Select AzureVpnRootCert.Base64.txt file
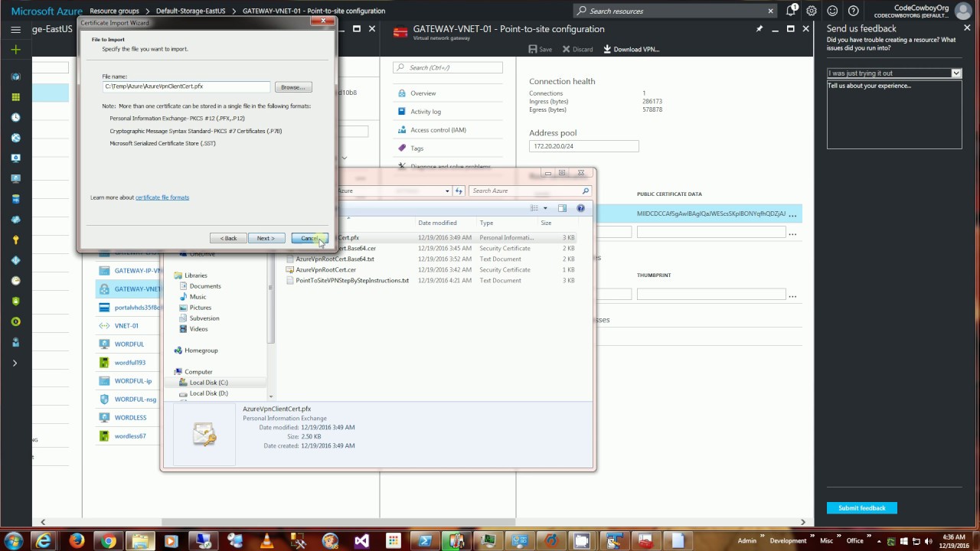 335,259
